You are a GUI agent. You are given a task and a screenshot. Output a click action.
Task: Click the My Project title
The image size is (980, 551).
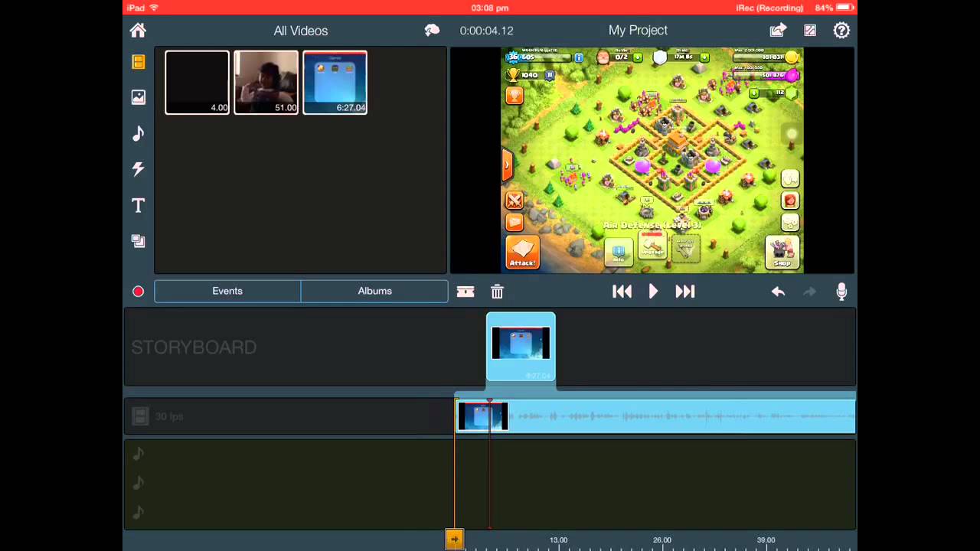coord(638,31)
